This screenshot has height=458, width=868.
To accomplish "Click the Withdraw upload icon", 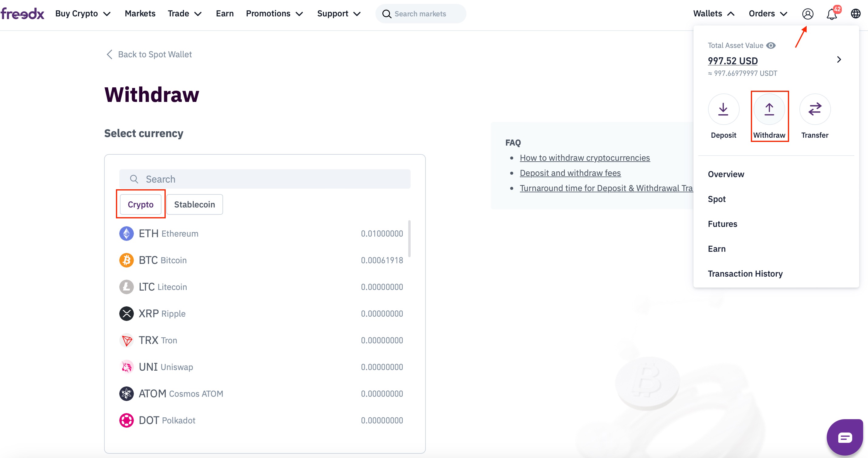I will pyautogui.click(x=769, y=109).
